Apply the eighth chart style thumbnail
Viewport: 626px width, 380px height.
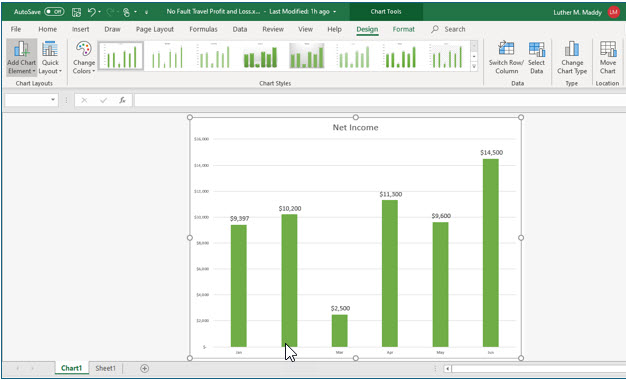click(447, 56)
